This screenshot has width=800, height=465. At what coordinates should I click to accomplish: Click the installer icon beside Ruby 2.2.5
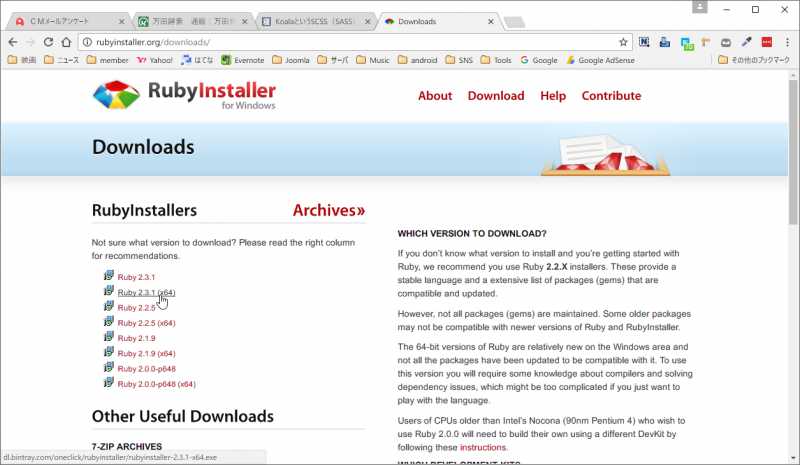(x=109, y=306)
